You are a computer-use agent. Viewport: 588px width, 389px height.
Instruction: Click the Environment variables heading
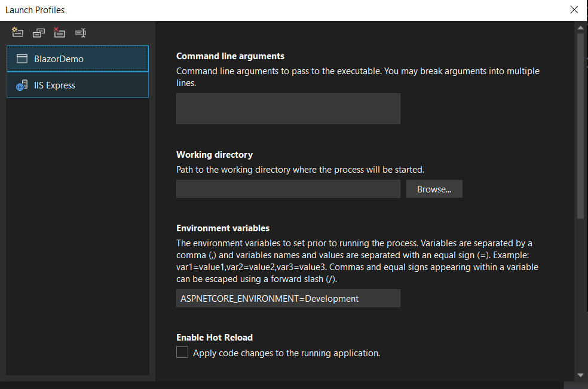pyautogui.click(x=223, y=228)
